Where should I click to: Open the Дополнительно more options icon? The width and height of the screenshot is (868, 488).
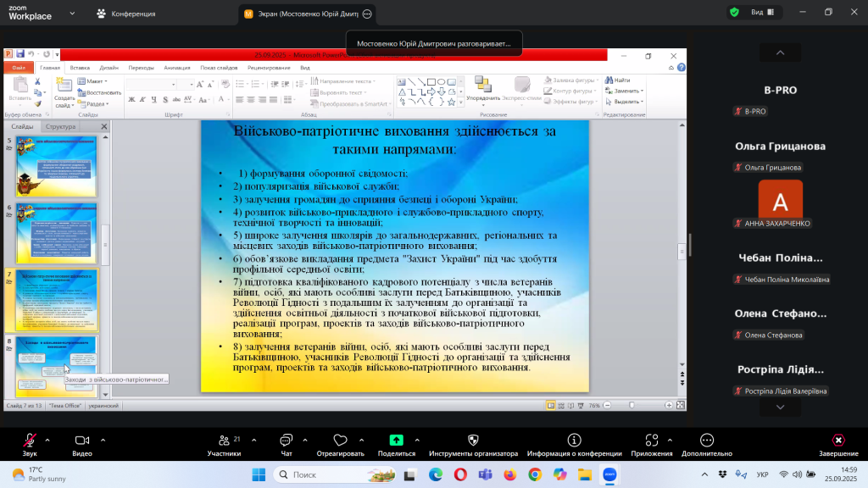pyautogui.click(x=706, y=441)
